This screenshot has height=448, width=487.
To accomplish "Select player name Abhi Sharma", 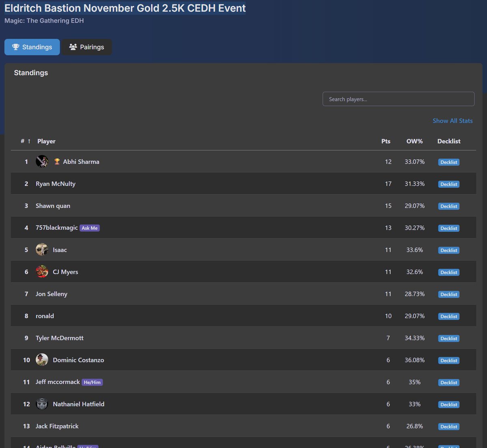I will tap(81, 162).
